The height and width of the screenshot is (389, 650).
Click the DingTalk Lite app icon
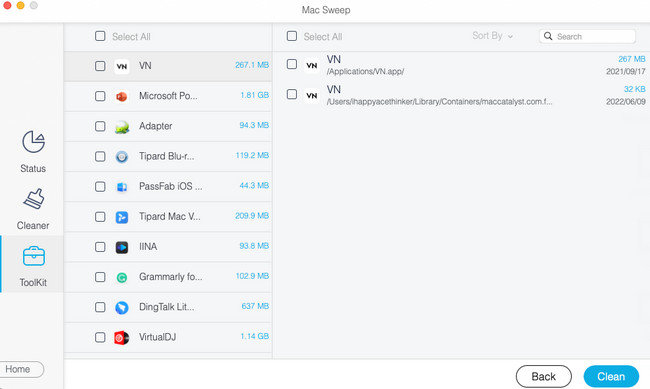coord(121,307)
